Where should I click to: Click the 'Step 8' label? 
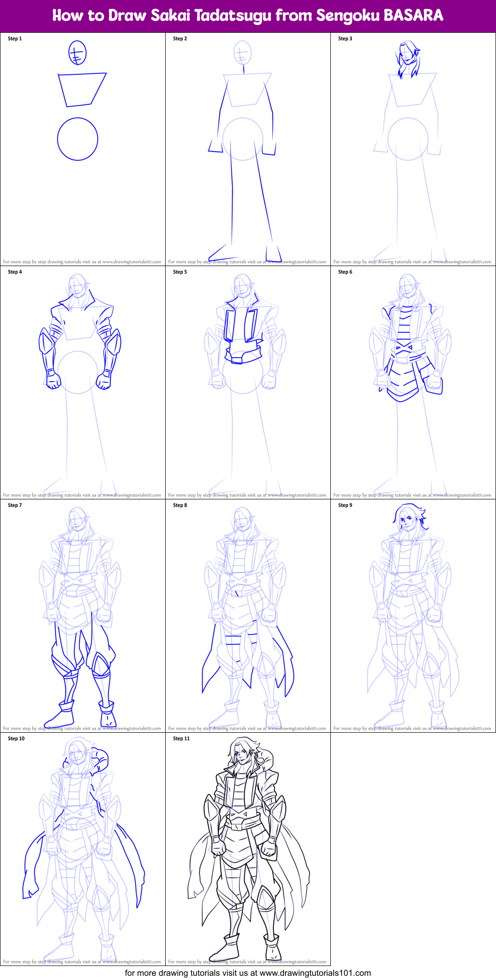click(180, 505)
